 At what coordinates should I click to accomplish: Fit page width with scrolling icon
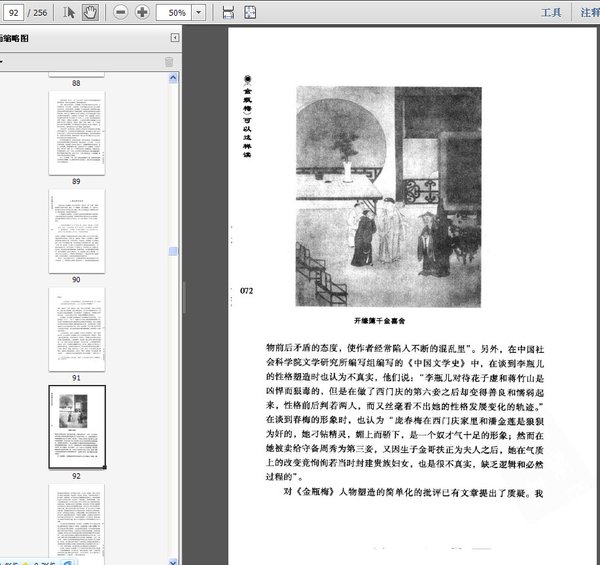(x=228, y=13)
